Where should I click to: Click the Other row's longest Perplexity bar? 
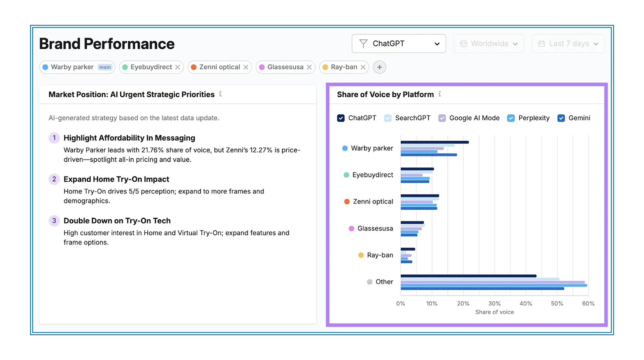(x=494, y=285)
